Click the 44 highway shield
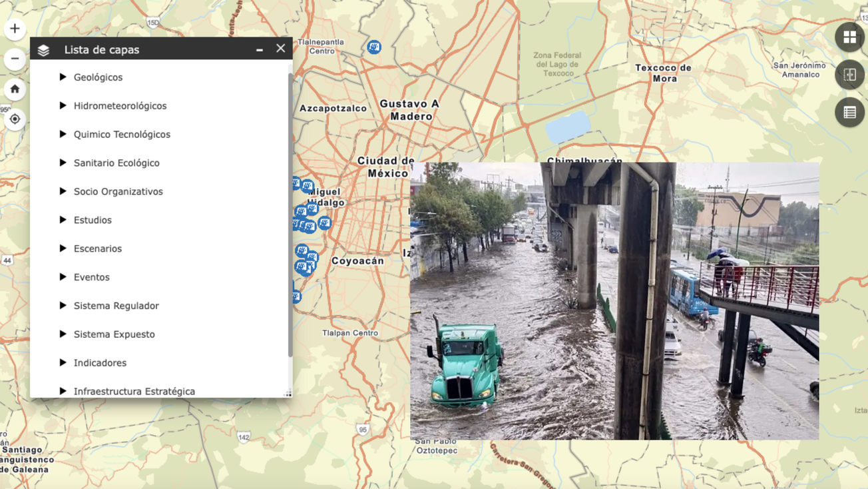The image size is (868, 489). tap(7, 260)
